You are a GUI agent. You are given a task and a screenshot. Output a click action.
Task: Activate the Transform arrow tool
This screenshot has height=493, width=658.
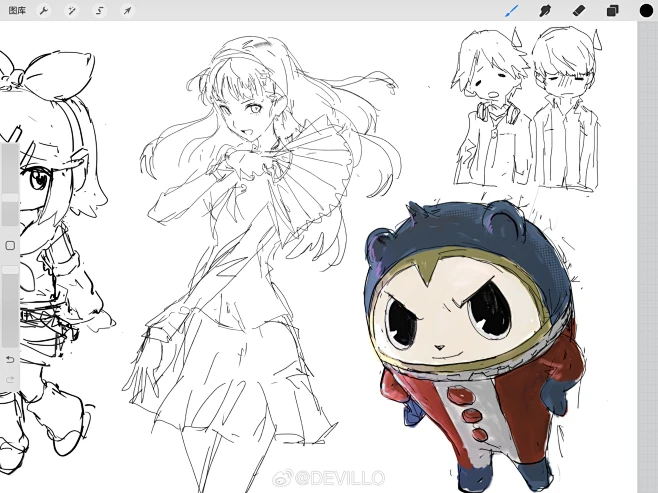(x=127, y=10)
